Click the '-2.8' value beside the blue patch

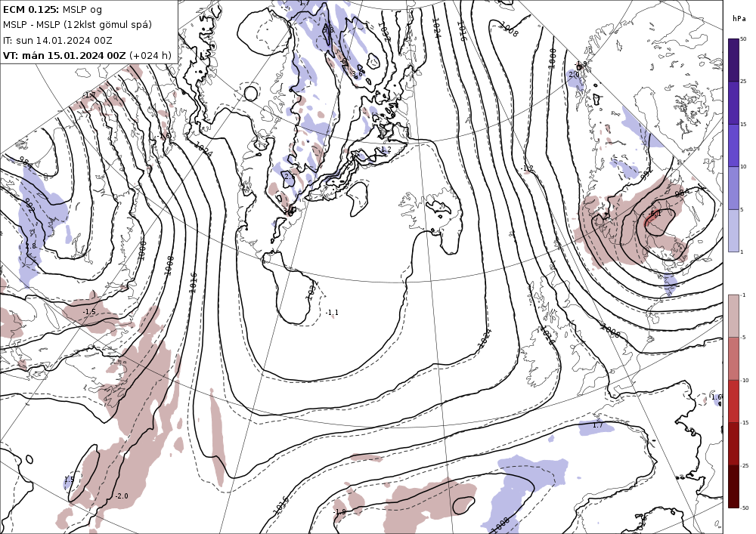click(29, 246)
